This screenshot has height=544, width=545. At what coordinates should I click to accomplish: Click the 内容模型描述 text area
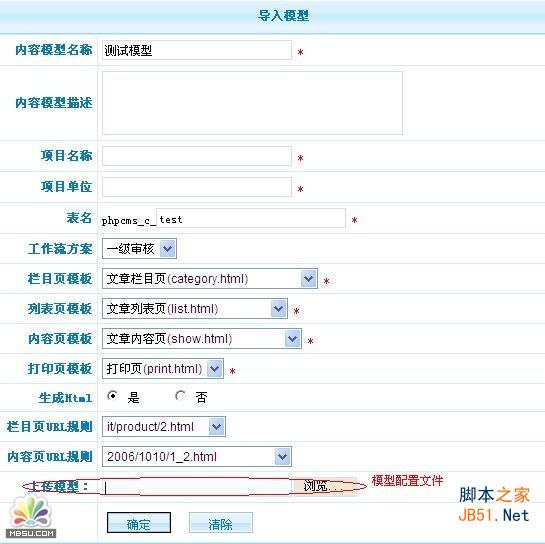[252, 103]
